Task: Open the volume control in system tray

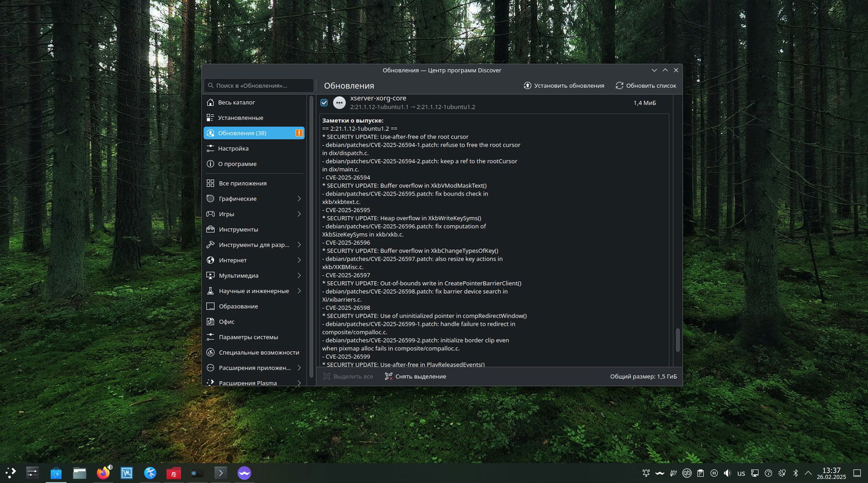Action: [x=727, y=473]
